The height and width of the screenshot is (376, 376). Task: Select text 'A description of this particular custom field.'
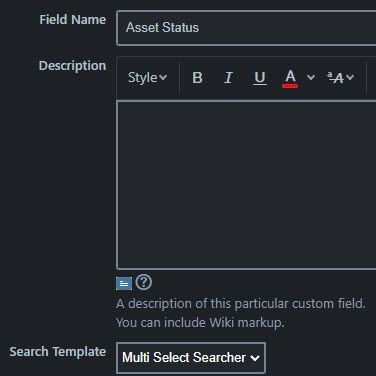click(241, 304)
